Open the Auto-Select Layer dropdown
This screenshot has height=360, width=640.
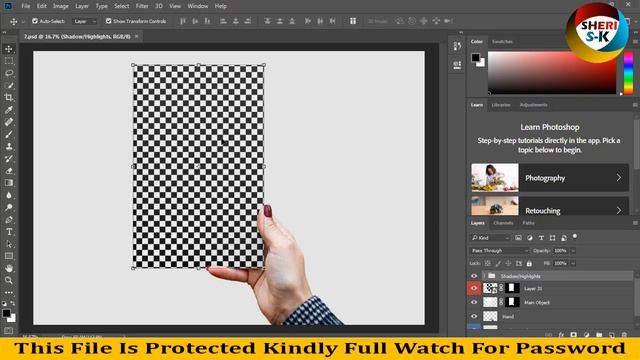85,21
